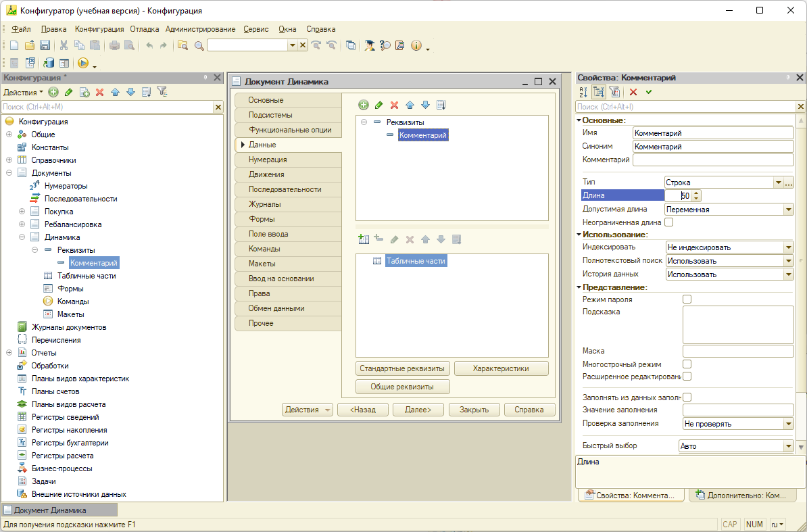Viewport: 807px width, 532px height.
Task: Switch to the Нумерация tab
Action: pos(288,160)
